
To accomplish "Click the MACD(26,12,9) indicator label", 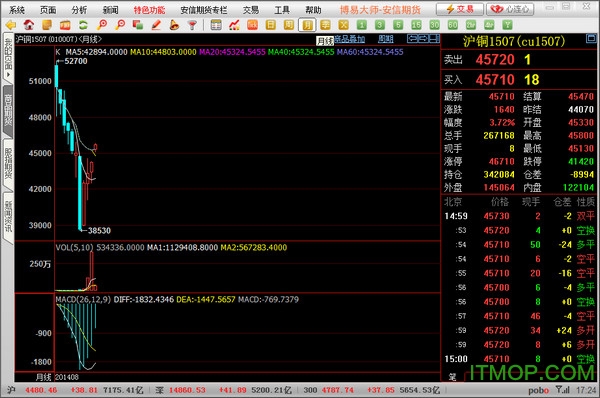I will [x=83, y=299].
